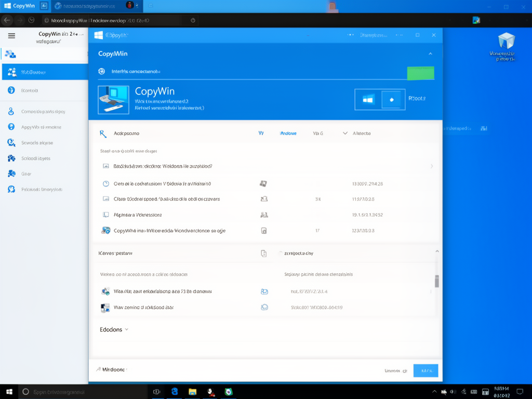Select the bottom user-group icon in the sidebar
The image size is (532, 399).
pyautogui.click(x=10, y=189)
